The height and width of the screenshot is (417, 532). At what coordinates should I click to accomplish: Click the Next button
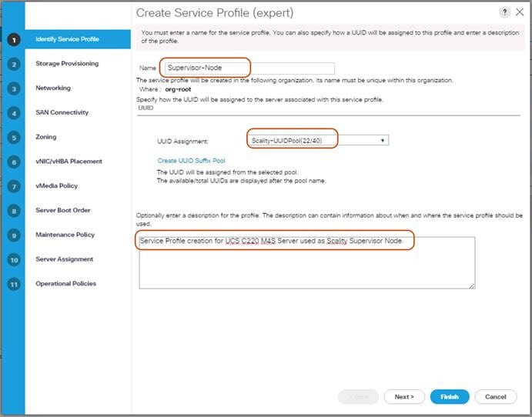click(404, 397)
